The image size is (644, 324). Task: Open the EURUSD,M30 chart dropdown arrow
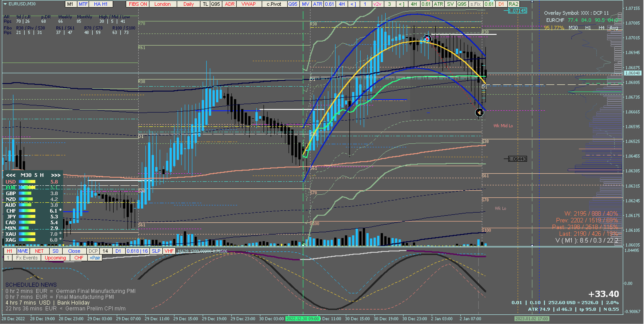click(x=5, y=4)
